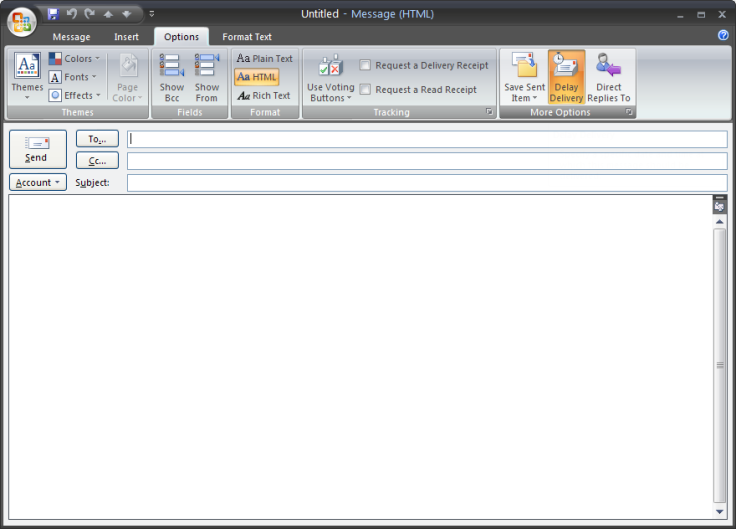Enable Request a Read Receipt checkbox
Image resolution: width=736 pixels, height=529 pixels.
[366, 89]
